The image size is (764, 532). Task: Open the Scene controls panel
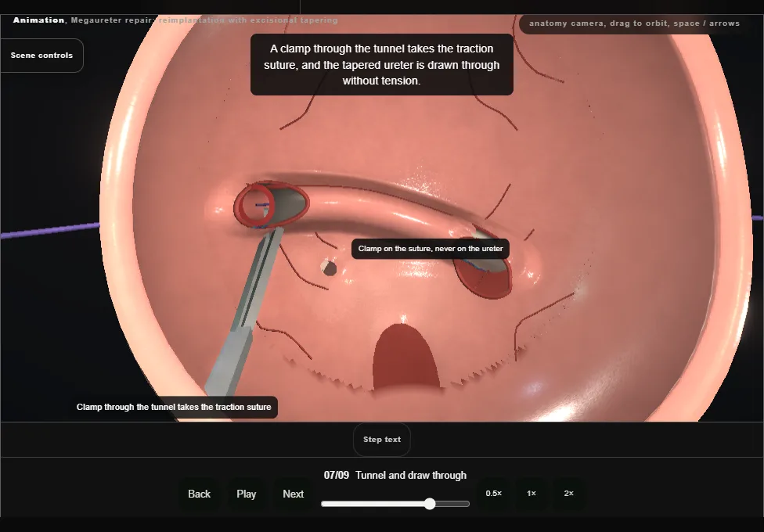[x=42, y=56]
